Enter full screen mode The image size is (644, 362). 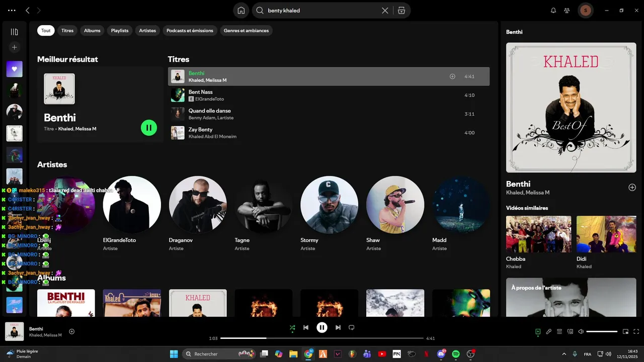click(x=636, y=331)
